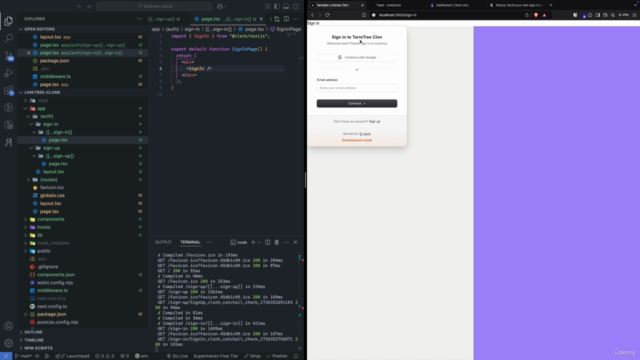
Task: Expand the (routes) folder
Action: click(x=49, y=180)
